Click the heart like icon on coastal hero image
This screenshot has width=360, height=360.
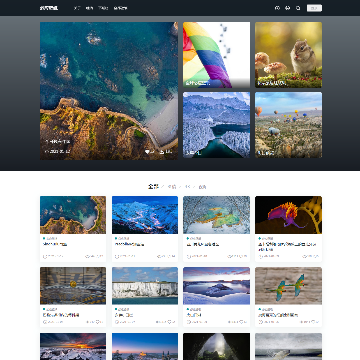tap(147, 152)
